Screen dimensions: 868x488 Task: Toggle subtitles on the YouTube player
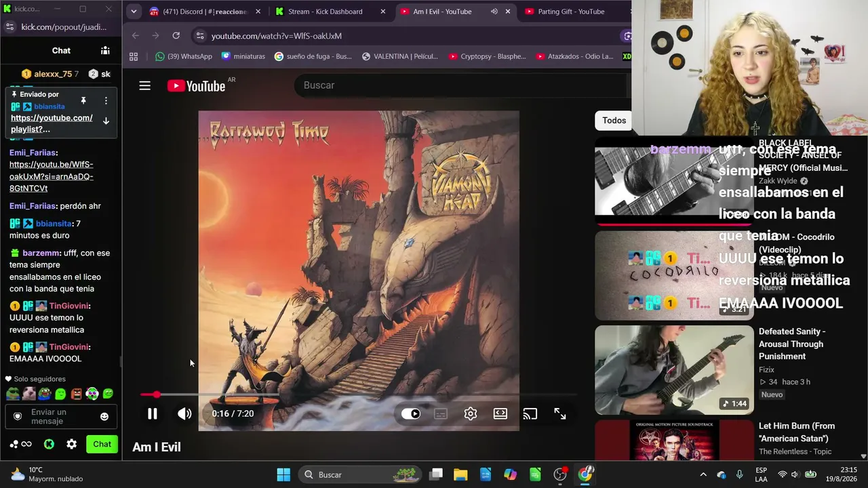coord(441,413)
